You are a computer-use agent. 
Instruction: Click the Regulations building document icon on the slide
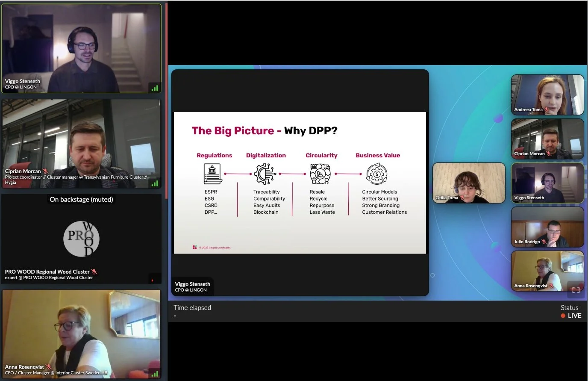212,174
